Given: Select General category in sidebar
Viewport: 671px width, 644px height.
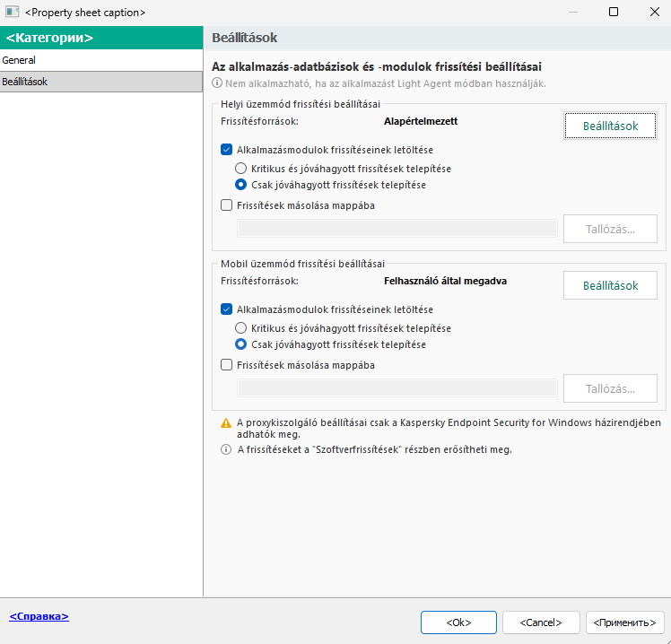Looking at the screenshot, I should coord(20,60).
